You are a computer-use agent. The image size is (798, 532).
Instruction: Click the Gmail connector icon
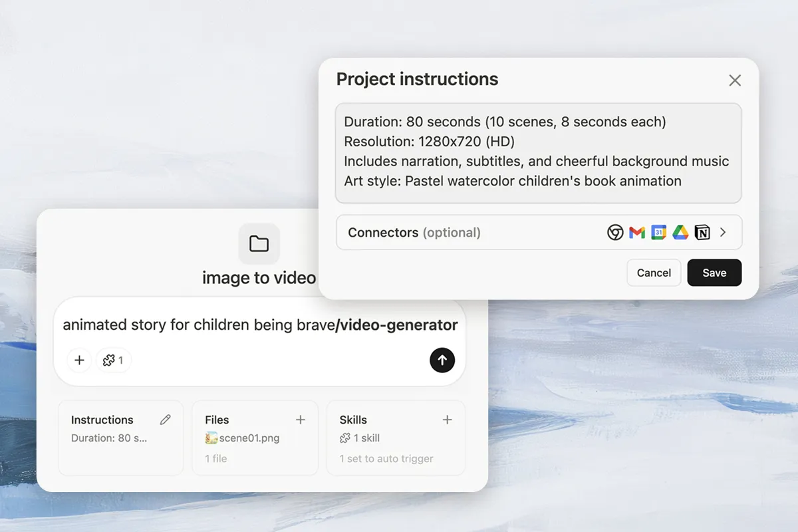coord(637,232)
